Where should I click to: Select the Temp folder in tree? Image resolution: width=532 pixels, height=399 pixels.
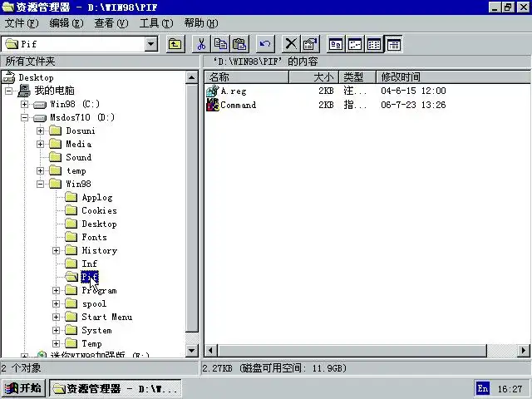pos(91,343)
